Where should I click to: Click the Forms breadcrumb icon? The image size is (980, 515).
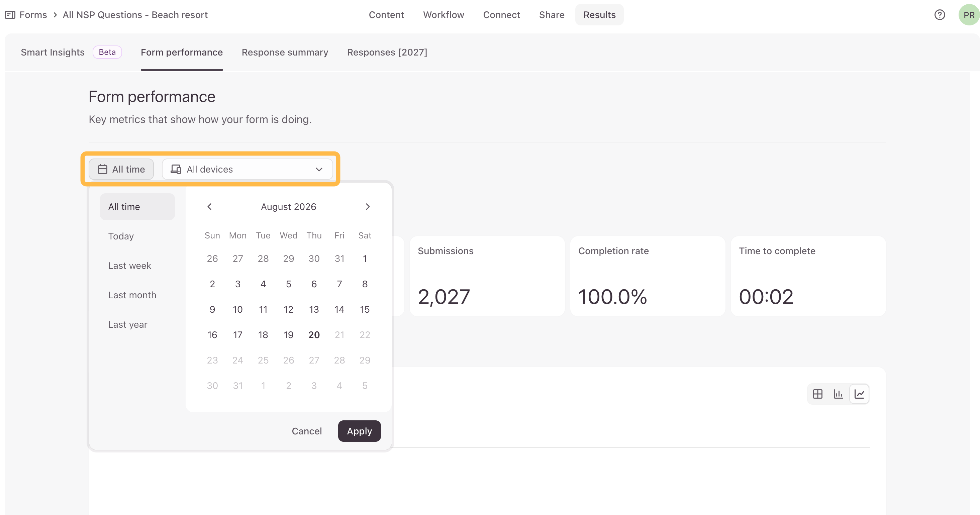[x=10, y=15]
